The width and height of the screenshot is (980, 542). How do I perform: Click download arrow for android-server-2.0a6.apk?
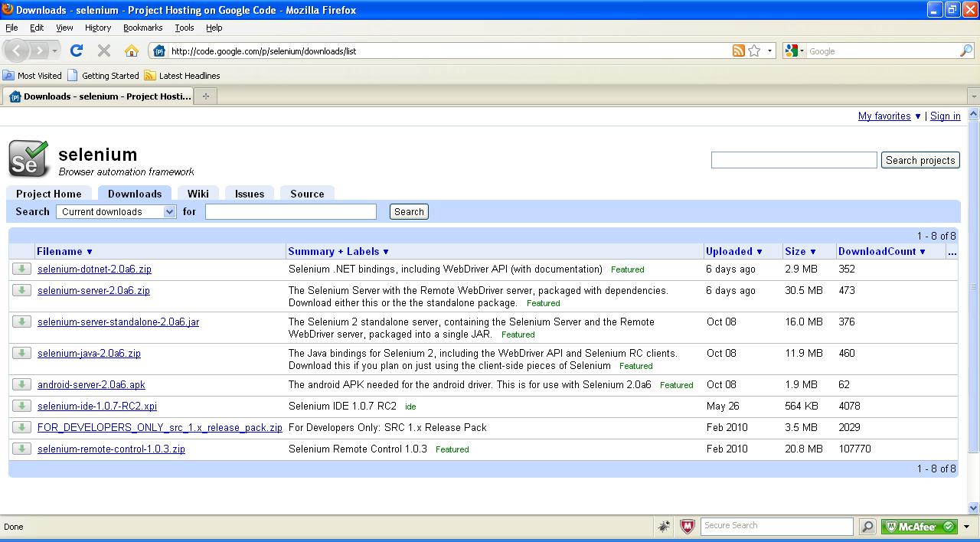click(21, 384)
